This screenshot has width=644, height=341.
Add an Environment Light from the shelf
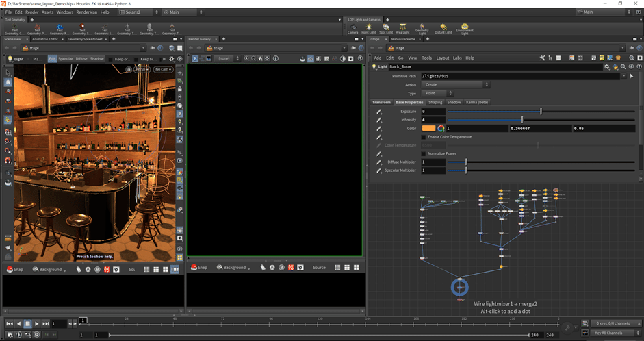[x=465, y=28]
